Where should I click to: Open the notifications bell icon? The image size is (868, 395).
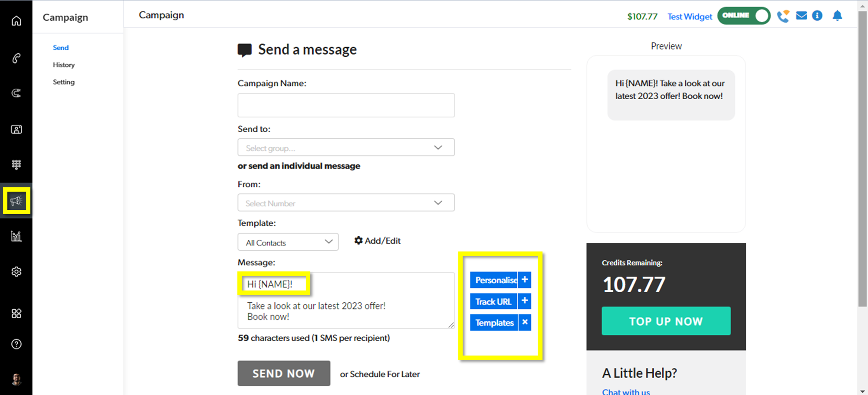tap(837, 16)
